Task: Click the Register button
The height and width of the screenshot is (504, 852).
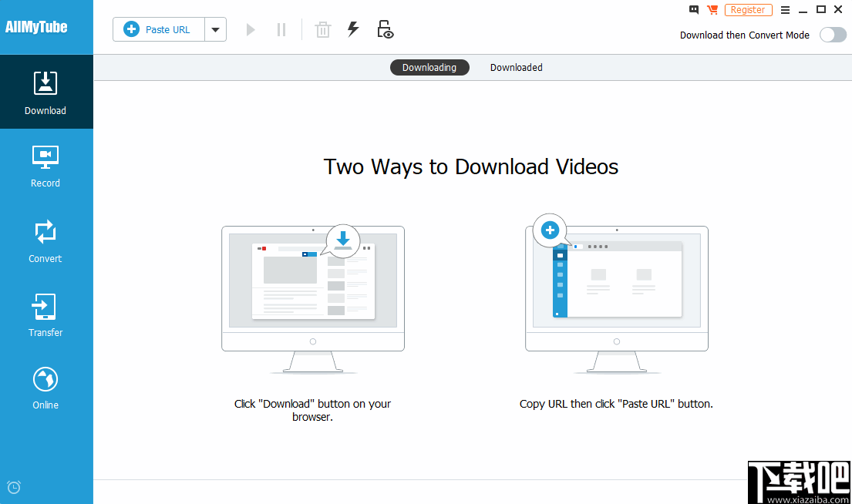Action: 748,9
